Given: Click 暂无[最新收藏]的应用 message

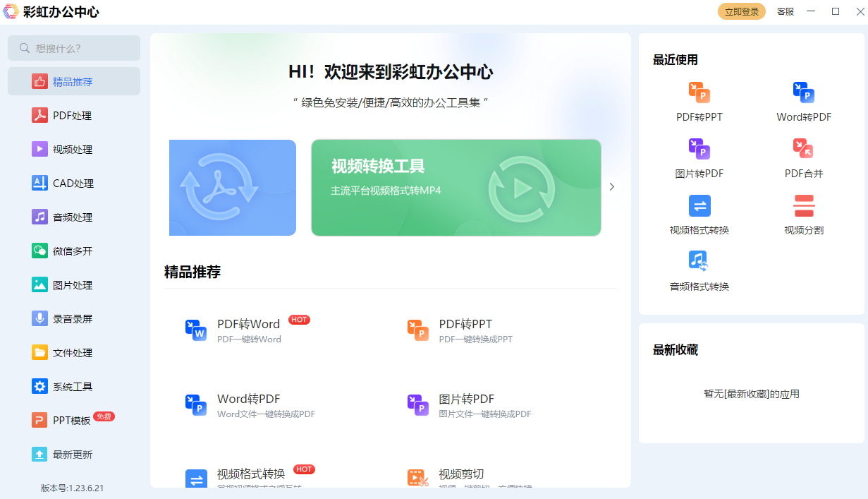Looking at the screenshot, I should (x=752, y=394).
